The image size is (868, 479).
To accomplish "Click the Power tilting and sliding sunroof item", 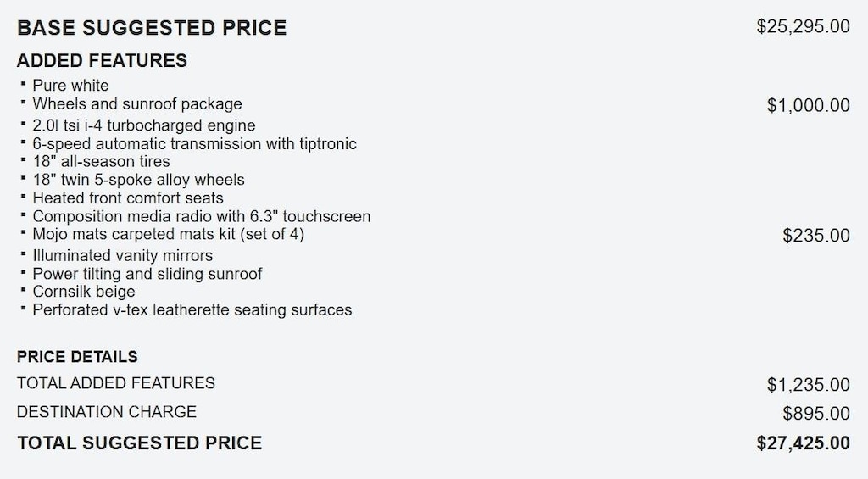I will (147, 274).
